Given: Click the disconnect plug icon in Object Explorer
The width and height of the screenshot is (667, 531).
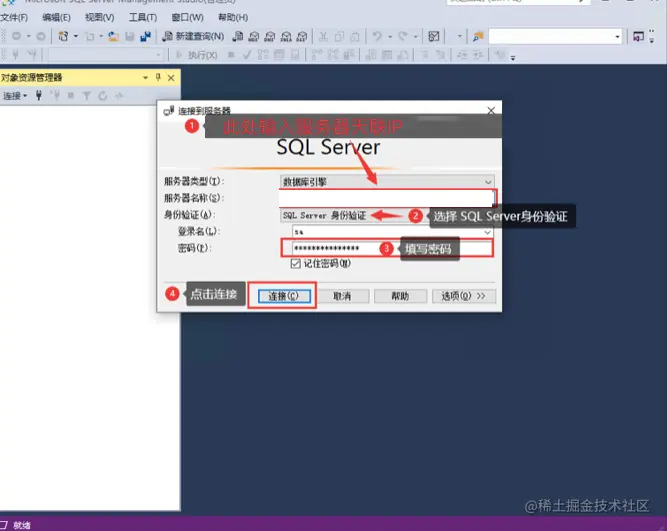Looking at the screenshot, I should [x=55, y=96].
